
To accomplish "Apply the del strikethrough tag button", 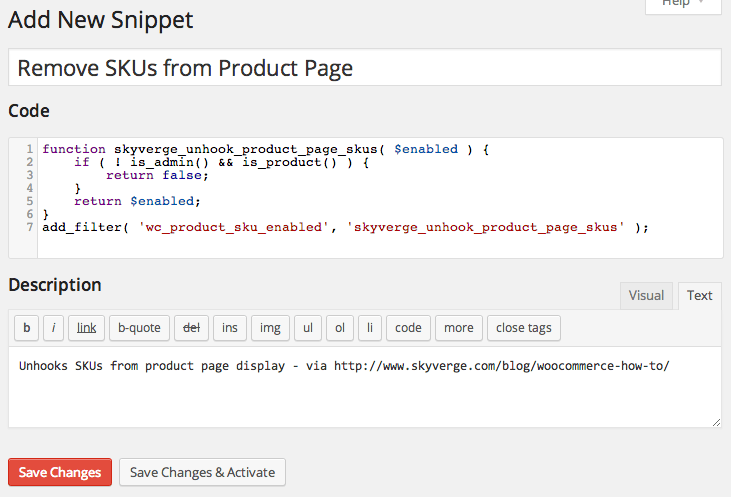I will 187,328.
